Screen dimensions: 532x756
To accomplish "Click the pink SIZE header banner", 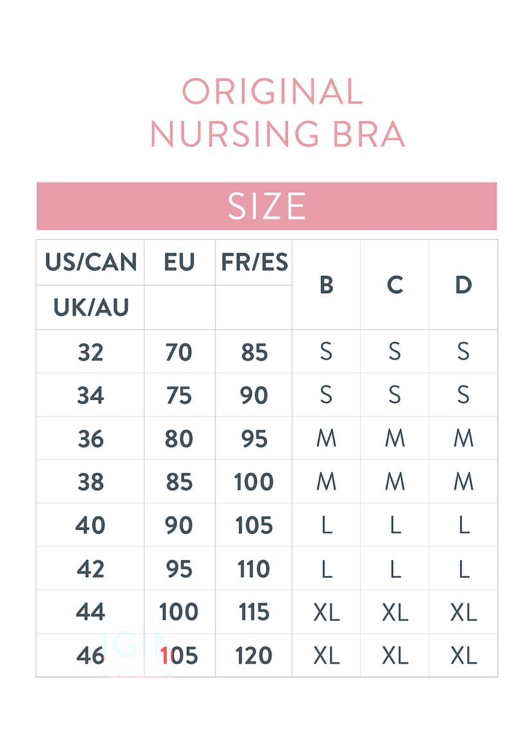I will 266,206.
